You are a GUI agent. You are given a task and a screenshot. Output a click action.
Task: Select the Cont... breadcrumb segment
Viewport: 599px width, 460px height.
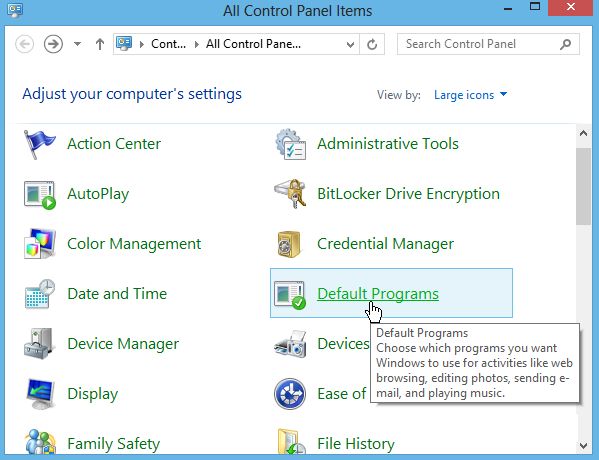point(168,44)
